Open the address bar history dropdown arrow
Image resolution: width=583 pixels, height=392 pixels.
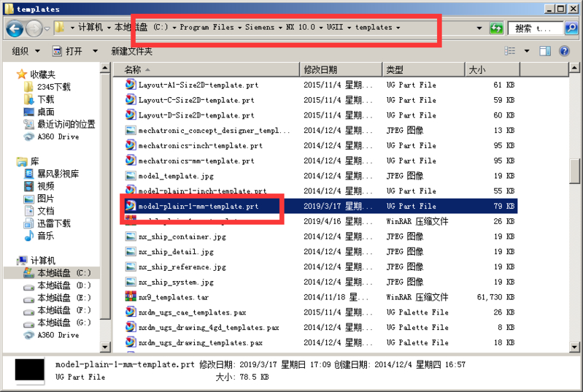[x=479, y=28]
